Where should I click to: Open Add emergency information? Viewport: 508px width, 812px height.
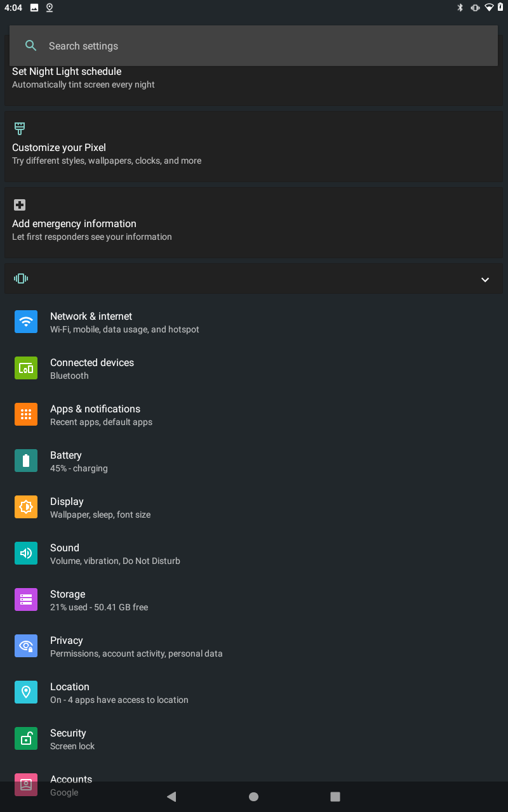(253, 223)
